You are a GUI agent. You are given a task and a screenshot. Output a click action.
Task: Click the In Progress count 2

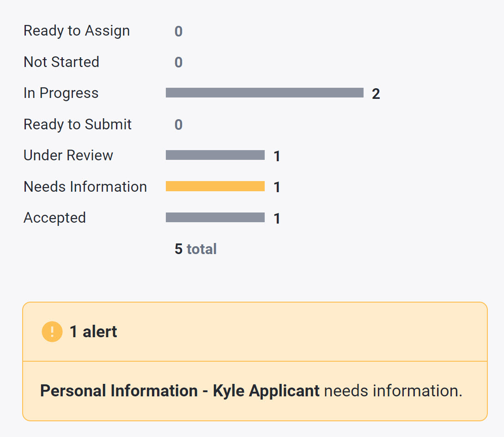pyautogui.click(x=376, y=94)
